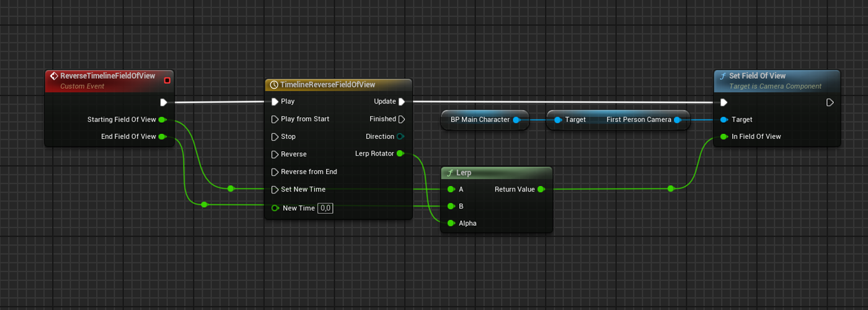Click the Lerp node Alpha input pin
Image resolution: width=868 pixels, height=310 pixels.
click(451, 223)
